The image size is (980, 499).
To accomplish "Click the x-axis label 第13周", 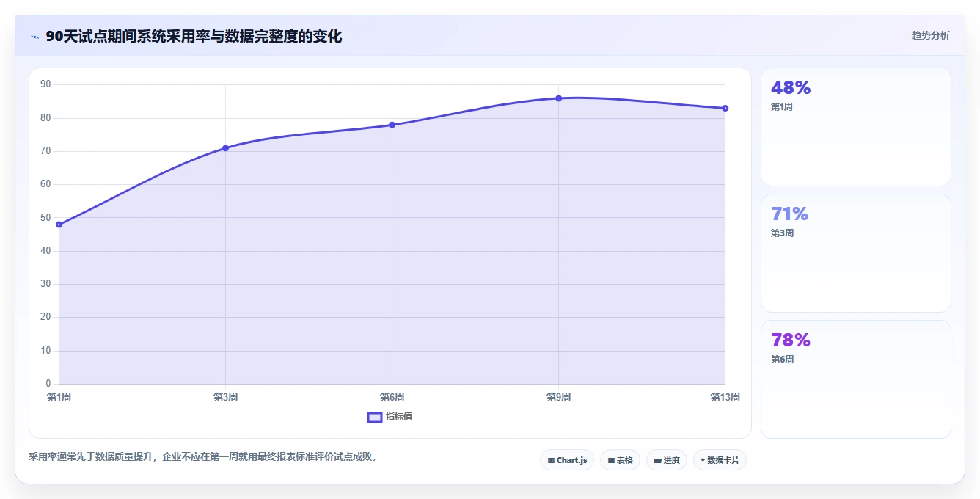I will pos(725,397).
